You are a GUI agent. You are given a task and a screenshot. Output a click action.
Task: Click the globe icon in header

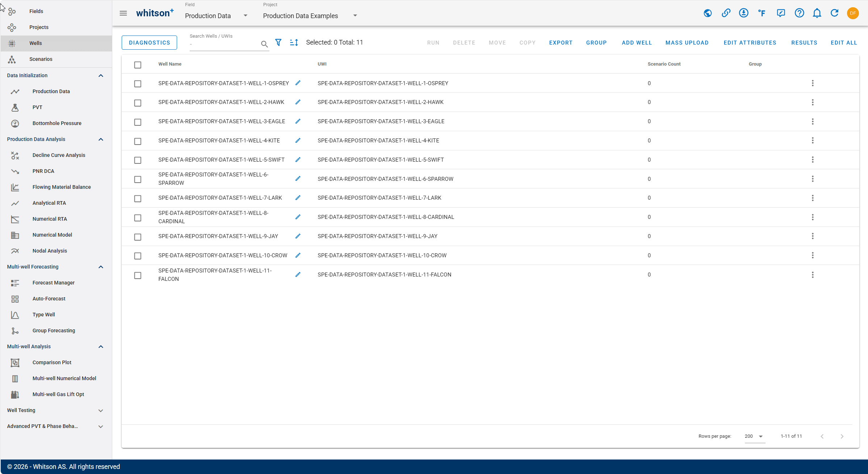tap(708, 13)
